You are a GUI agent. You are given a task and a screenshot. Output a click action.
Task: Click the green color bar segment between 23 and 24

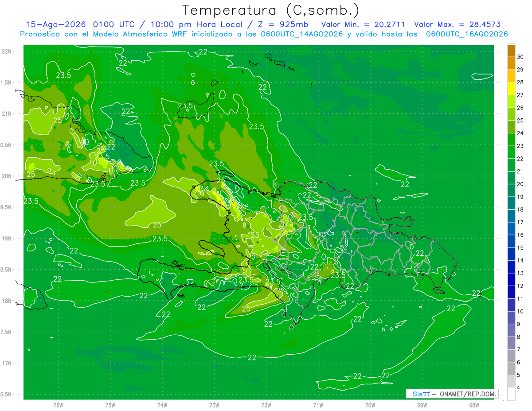click(x=511, y=139)
